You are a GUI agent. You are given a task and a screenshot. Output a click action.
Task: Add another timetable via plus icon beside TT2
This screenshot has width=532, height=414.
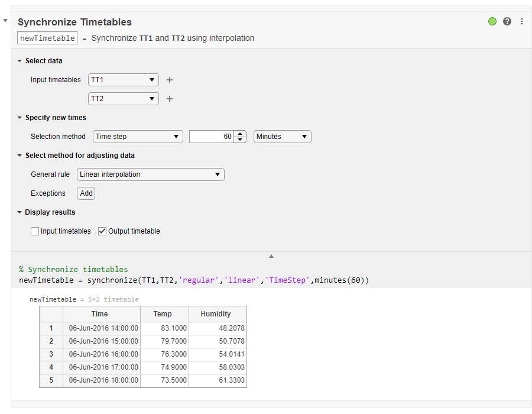coord(170,99)
